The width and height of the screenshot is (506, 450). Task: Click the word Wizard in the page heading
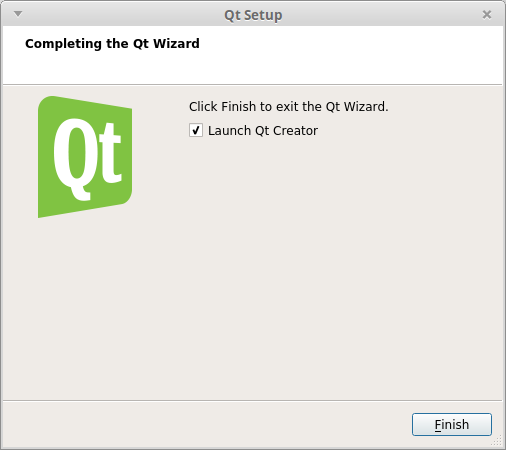(x=176, y=44)
